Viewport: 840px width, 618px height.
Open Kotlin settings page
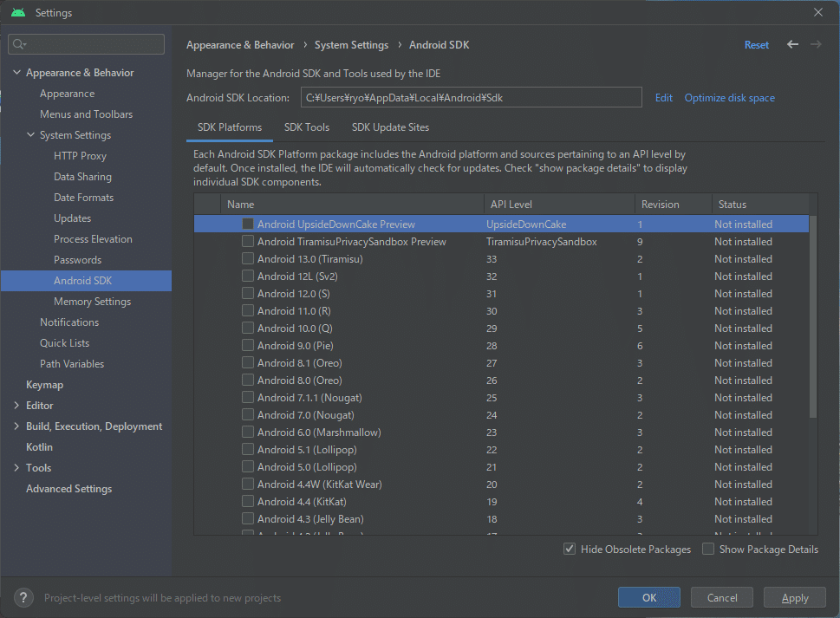pyautogui.click(x=39, y=446)
